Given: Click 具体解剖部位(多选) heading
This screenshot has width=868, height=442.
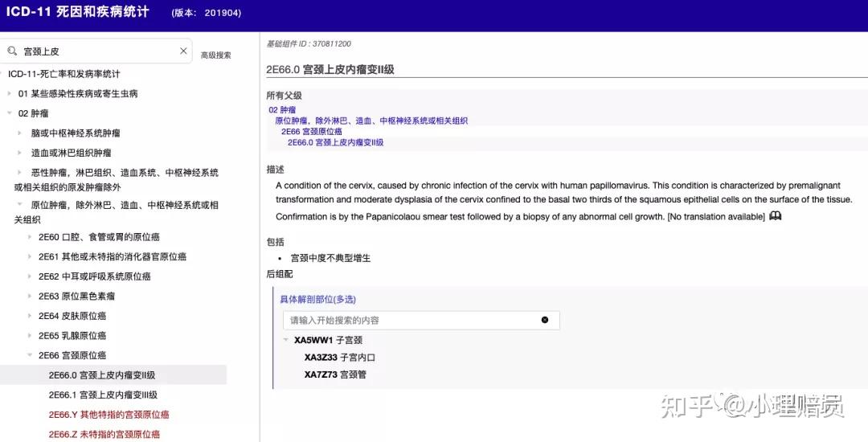Looking at the screenshot, I should pyautogui.click(x=317, y=299).
